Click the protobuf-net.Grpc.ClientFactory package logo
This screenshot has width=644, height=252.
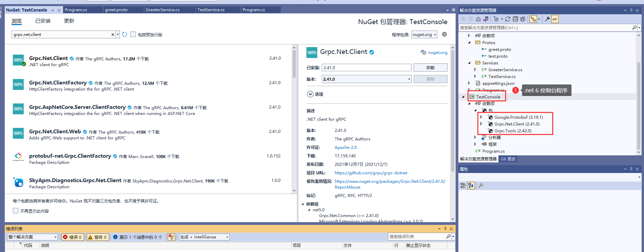tap(18, 157)
